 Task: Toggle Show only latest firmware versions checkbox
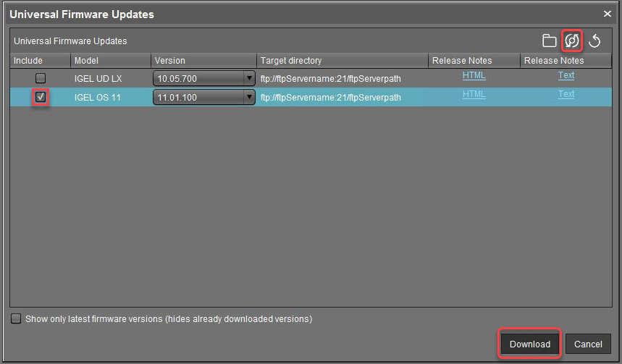click(16, 318)
